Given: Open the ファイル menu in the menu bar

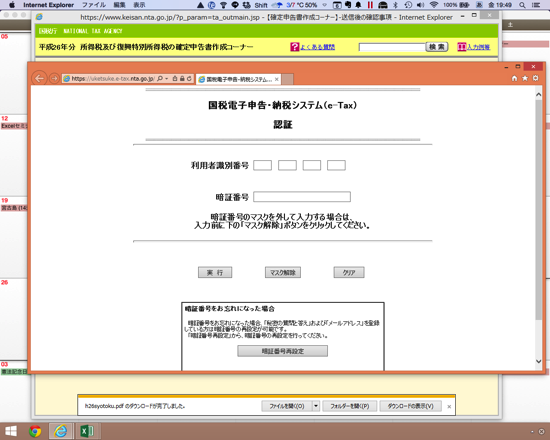Looking at the screenshot, I should (x=94, y=5).
